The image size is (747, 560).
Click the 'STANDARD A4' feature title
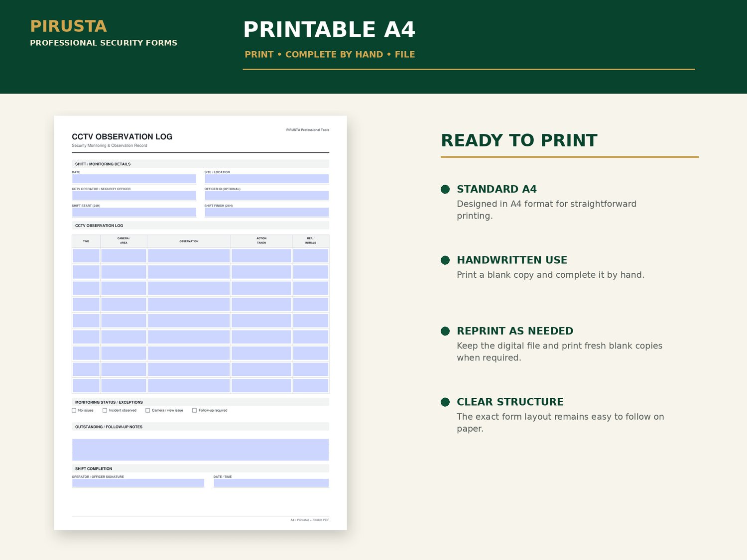pyautogui.click(x=497, y=189)
